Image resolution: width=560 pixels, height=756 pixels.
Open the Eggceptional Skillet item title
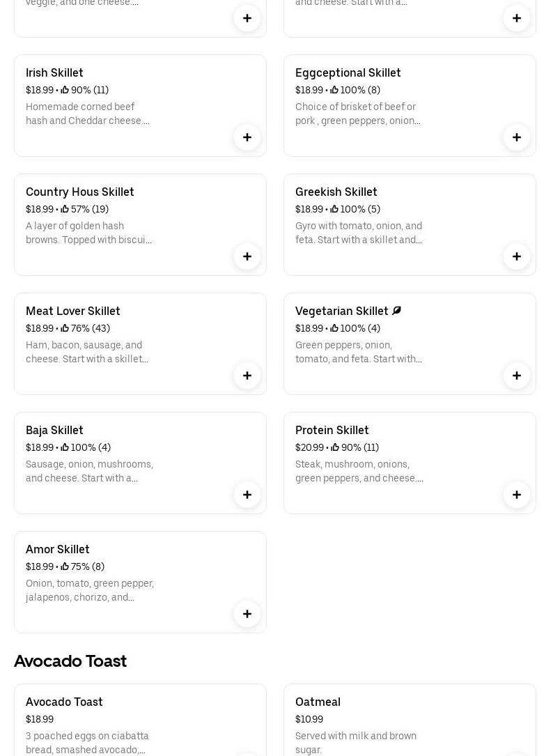[348, 72]
